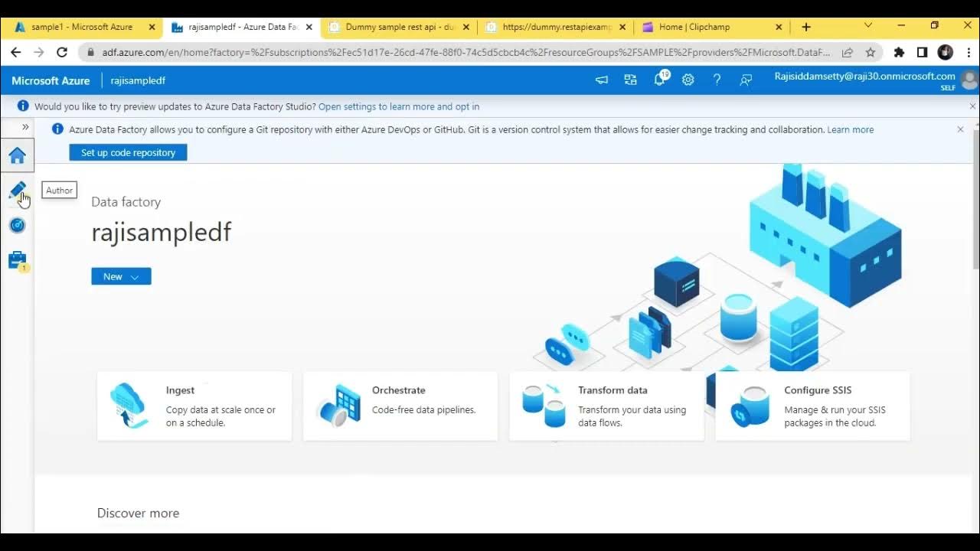Close the sample1 - Microsoft Azure tab
Viewport: 980px width, 551px height.
click(152, 27)
